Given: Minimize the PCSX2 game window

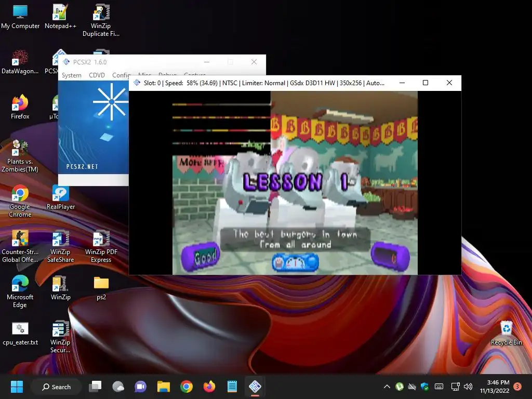Looking at the screenshot, I should [x=402, y=83].
